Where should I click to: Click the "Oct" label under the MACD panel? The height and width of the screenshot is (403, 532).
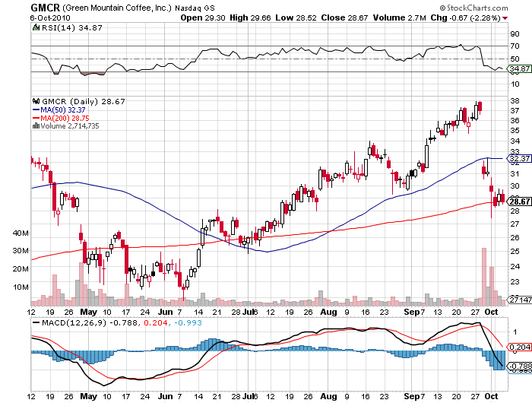(491, 396)
